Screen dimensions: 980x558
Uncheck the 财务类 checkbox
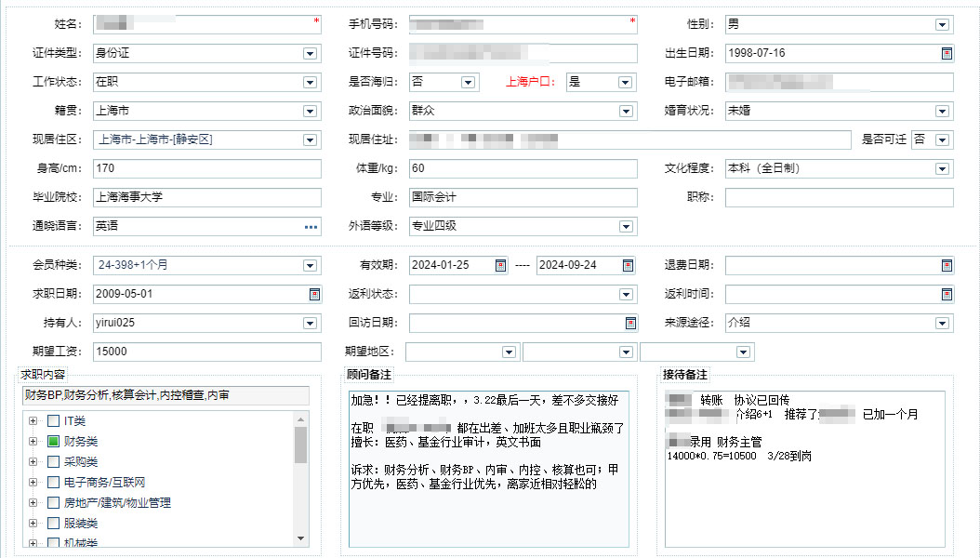54,442
